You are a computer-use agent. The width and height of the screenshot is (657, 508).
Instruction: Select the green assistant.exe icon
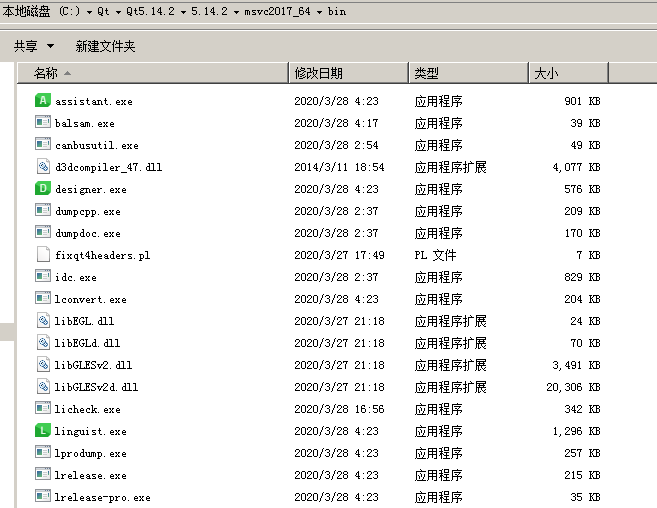pos(43,101)
